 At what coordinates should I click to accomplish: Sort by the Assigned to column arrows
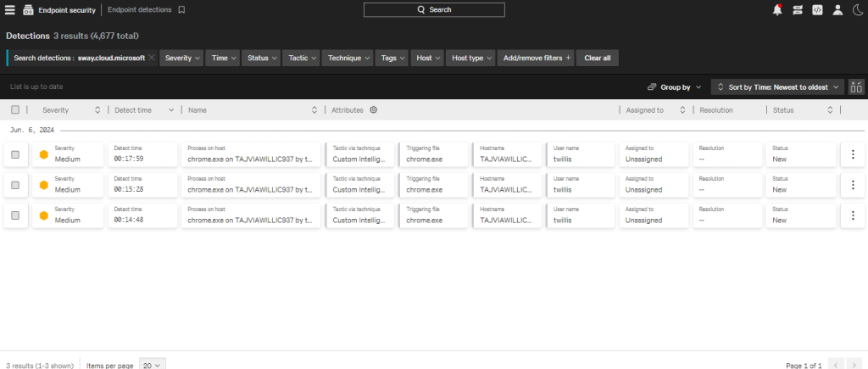tap(682, 110)
